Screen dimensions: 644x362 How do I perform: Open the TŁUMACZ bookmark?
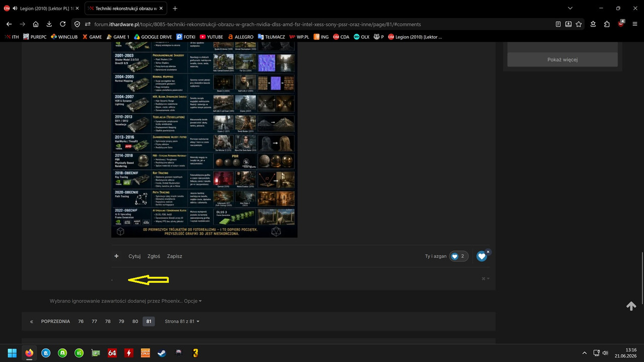click(271, 37)
